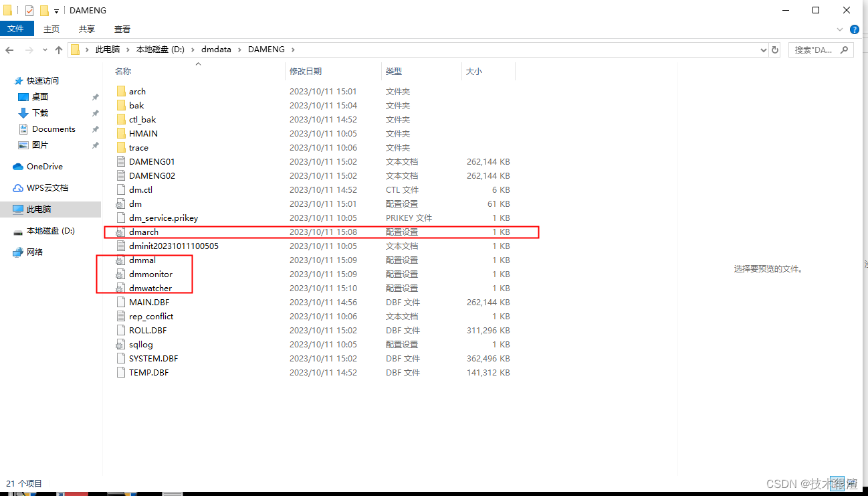Select the MAIN.DBF file icon

121,302
